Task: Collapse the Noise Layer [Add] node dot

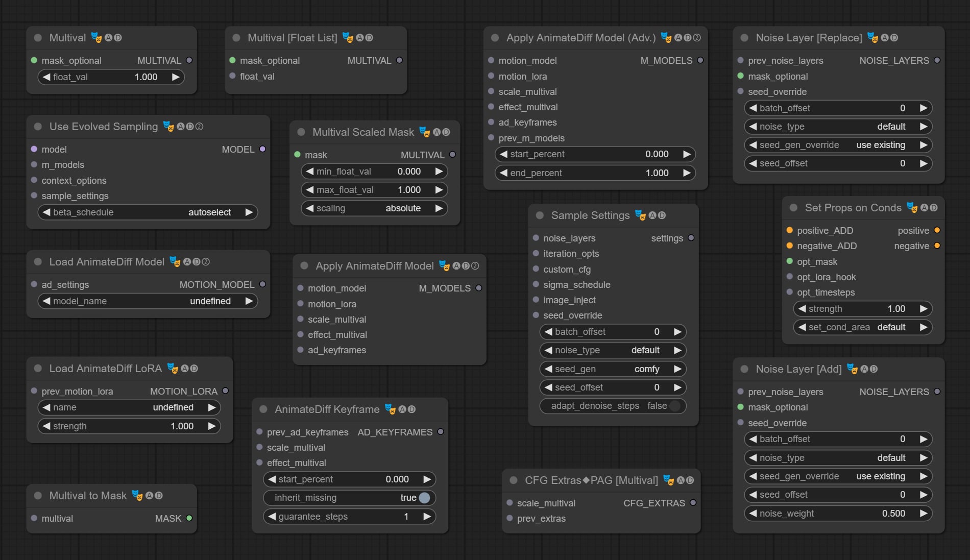Action: [x=744, y=369]
